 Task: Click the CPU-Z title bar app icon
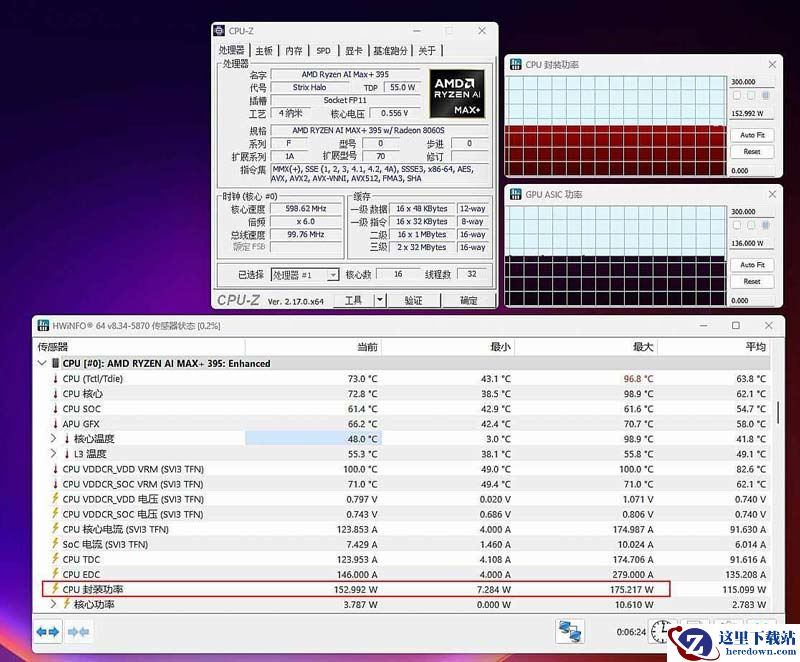click(220, 32)
